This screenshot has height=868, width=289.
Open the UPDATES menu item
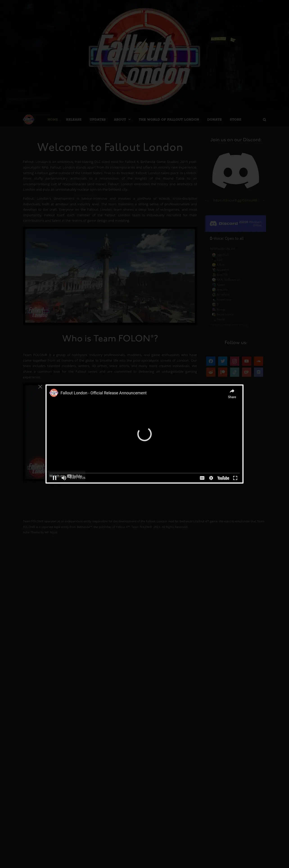(97, 120)
